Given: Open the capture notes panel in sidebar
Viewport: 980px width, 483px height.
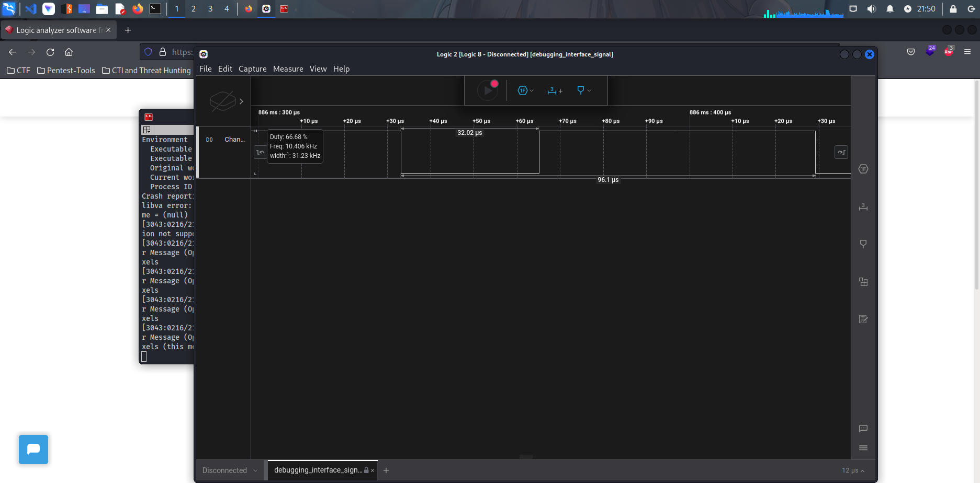Looking at the screenshot, I should tap(863, 319).
